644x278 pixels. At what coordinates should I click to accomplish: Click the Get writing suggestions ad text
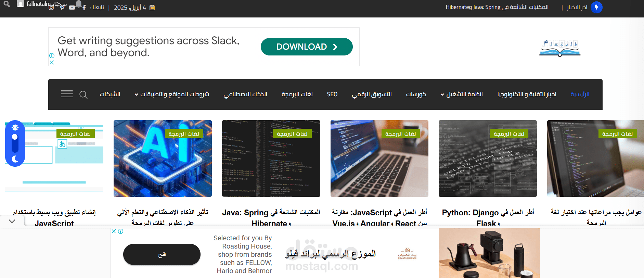tap(149, 47)
